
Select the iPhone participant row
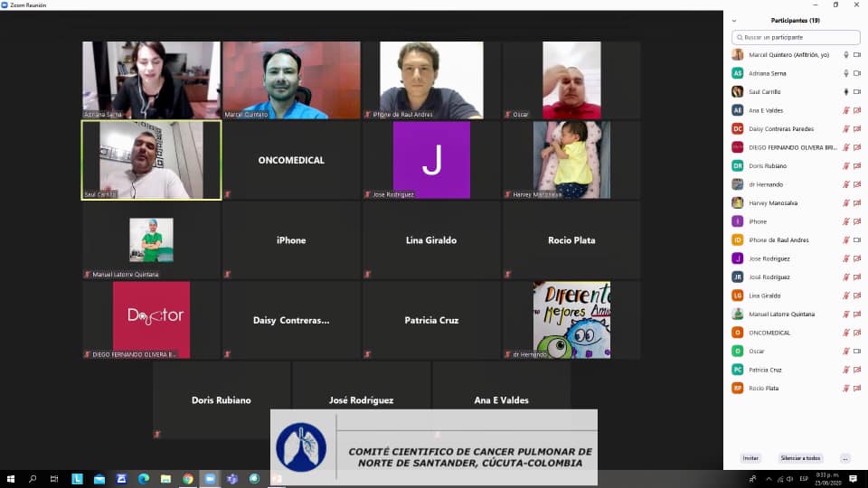click(x=796, y=222)
